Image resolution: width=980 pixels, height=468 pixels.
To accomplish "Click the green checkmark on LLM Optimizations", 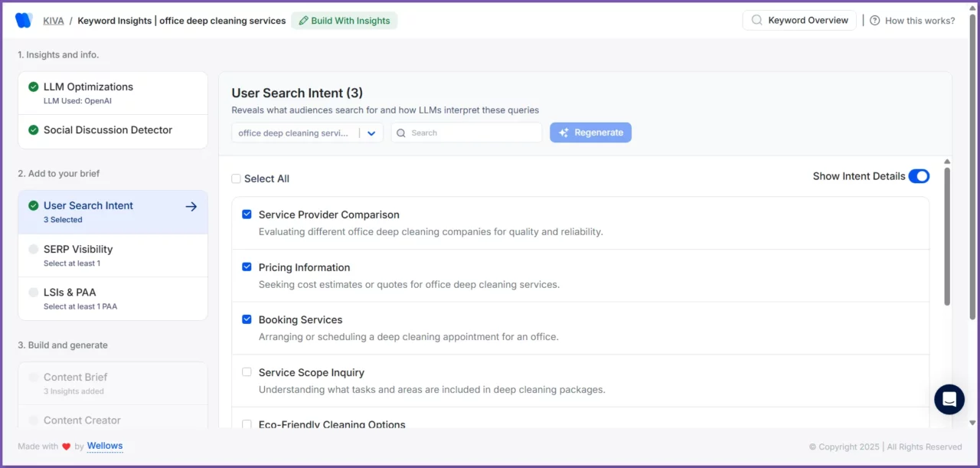I will 32,87.
